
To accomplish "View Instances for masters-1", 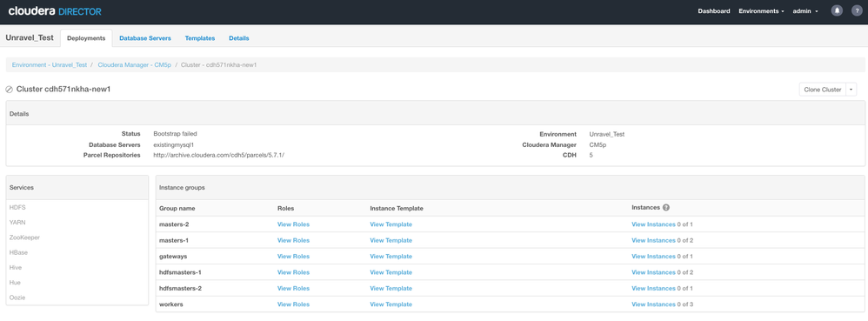I will point(653,241).
